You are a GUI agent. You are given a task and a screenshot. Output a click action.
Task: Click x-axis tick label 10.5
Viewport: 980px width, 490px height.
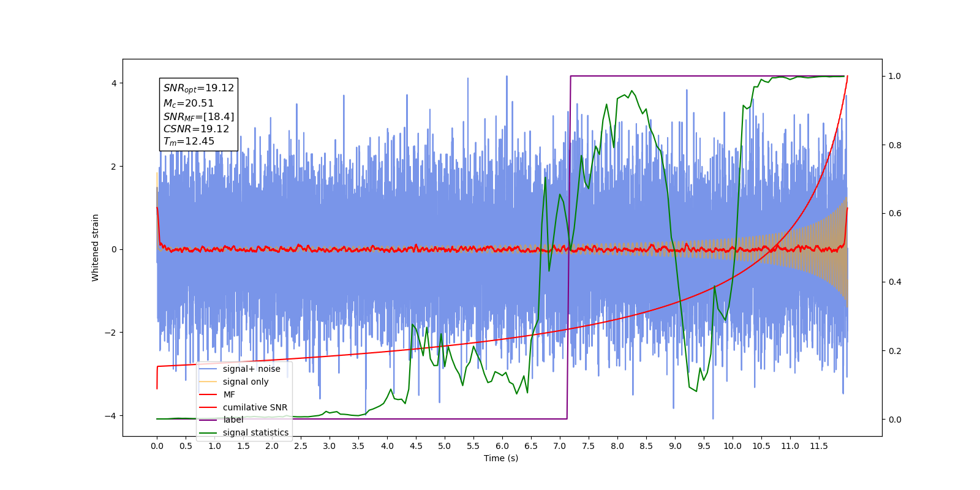761,446
